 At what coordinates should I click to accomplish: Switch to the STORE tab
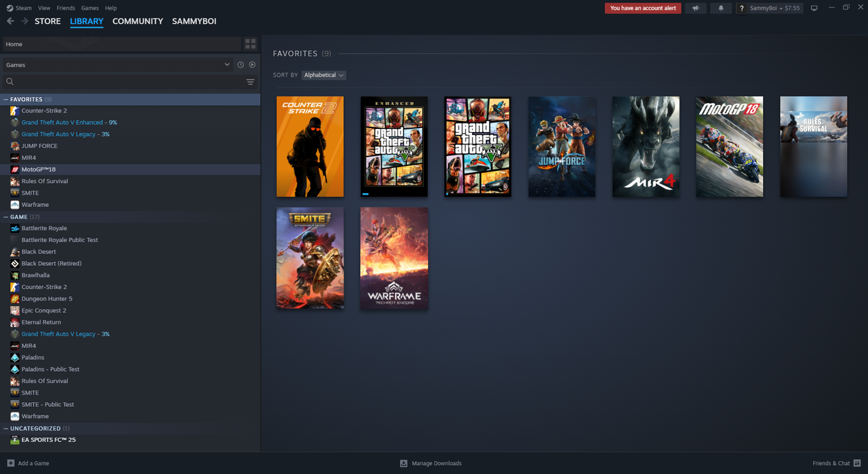pyautogui.click(x=47, y=21)
